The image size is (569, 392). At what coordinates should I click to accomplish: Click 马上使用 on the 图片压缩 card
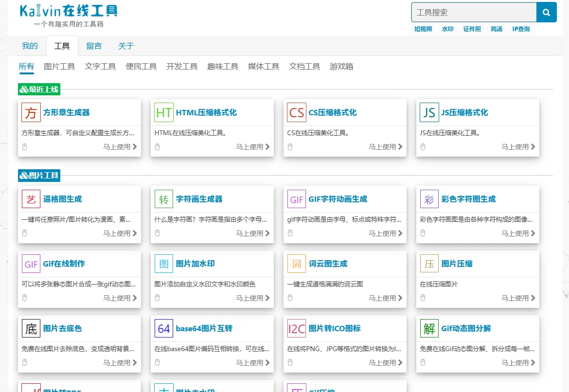click(x=518, y=298)
